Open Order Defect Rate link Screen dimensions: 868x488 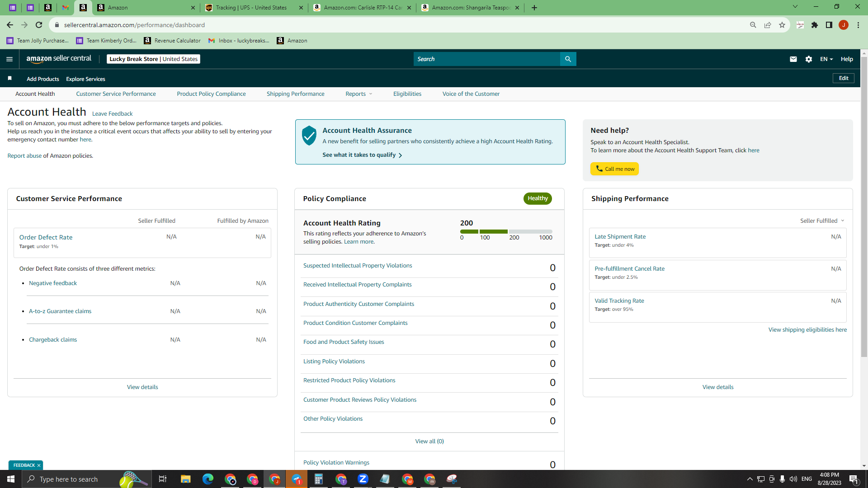pyautogui.click(x=46, y=237)
